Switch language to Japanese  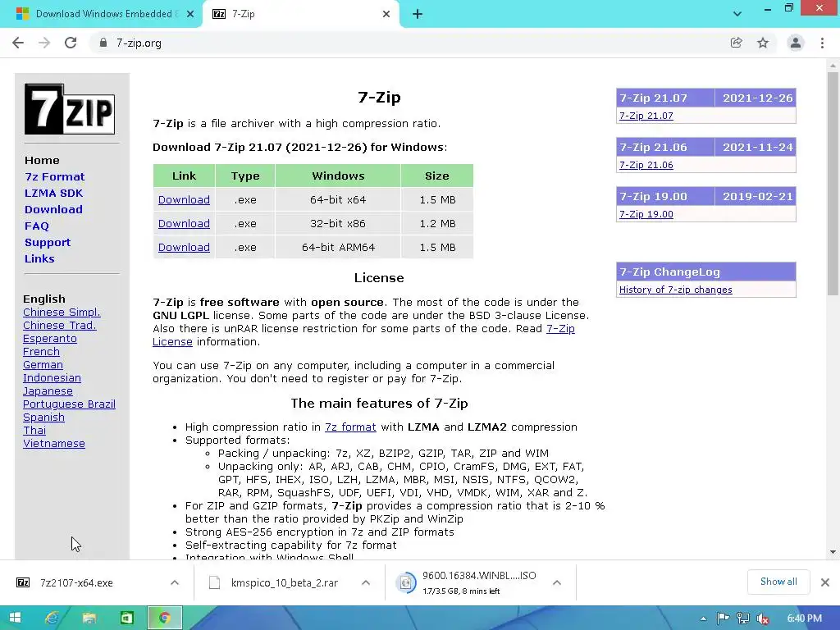(x=48, y=391)
